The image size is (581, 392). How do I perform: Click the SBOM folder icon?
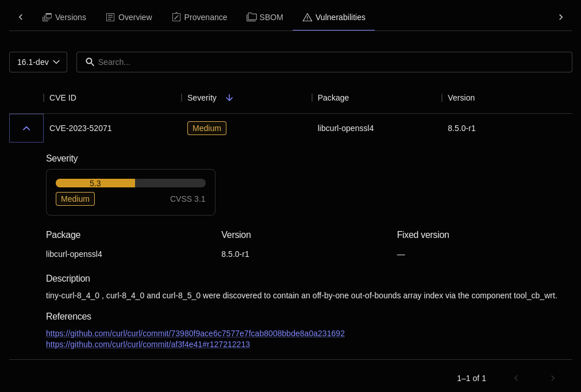252,17
